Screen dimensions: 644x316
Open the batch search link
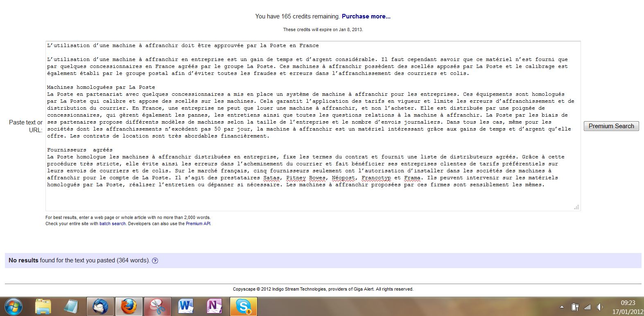tap(113, 224)
